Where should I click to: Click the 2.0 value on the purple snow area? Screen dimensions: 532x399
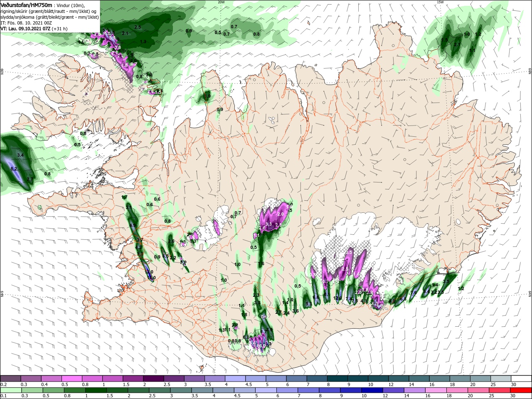coord(280,214)
